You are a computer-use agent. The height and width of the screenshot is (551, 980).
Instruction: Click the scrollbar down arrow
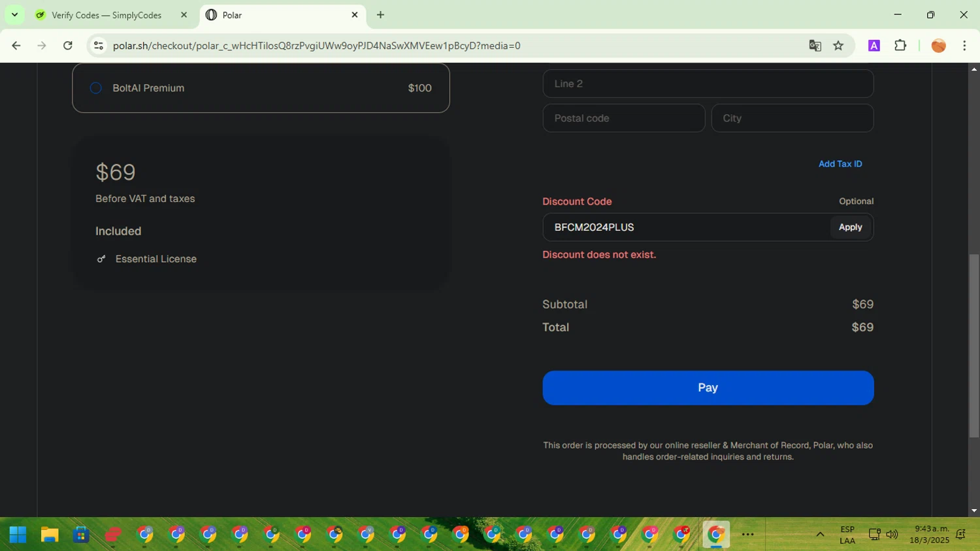(x=974, y=511)
